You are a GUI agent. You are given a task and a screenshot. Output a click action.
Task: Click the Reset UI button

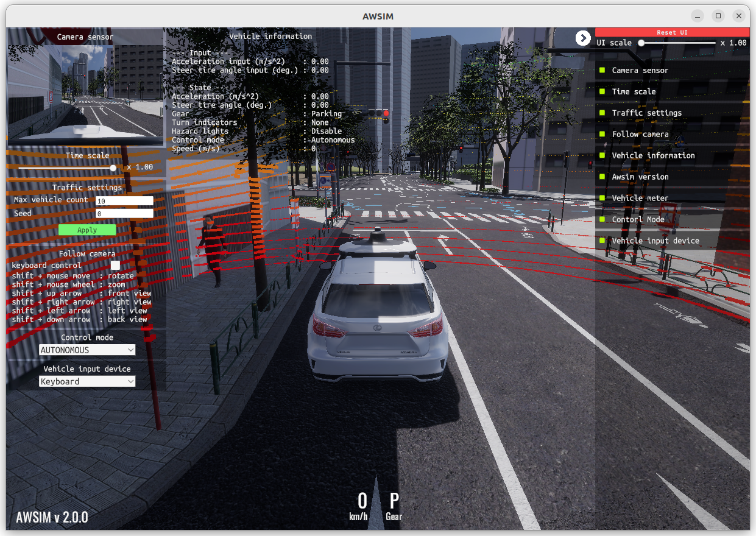pyautogui.click(x=672, y=32)
